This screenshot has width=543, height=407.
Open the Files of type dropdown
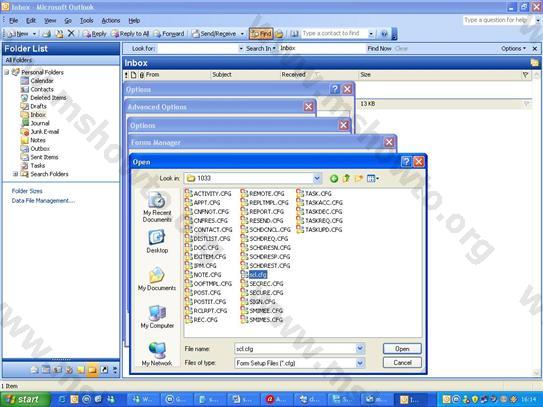tap(360, 363)
